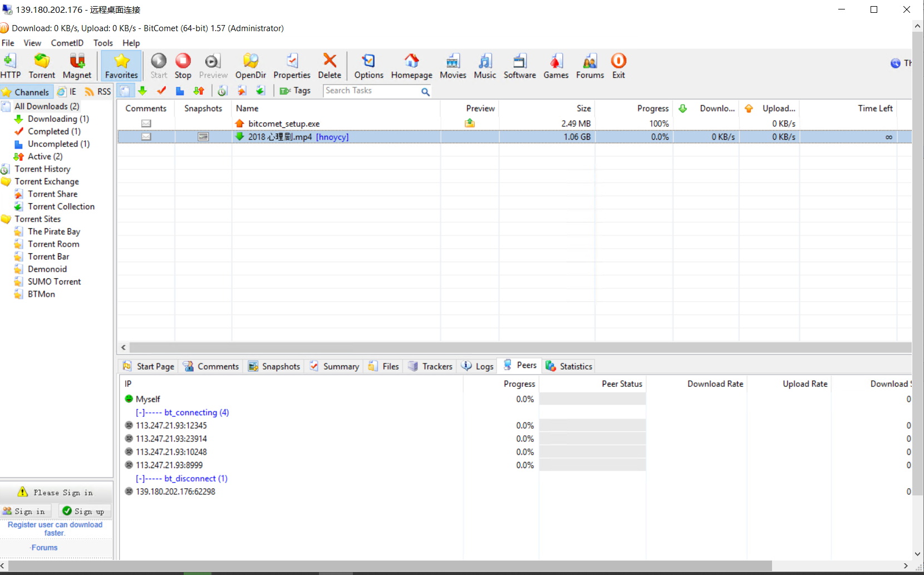Click the red X Delete icon
The height and width of the screenshot is (575, 924).
point(330,66)
